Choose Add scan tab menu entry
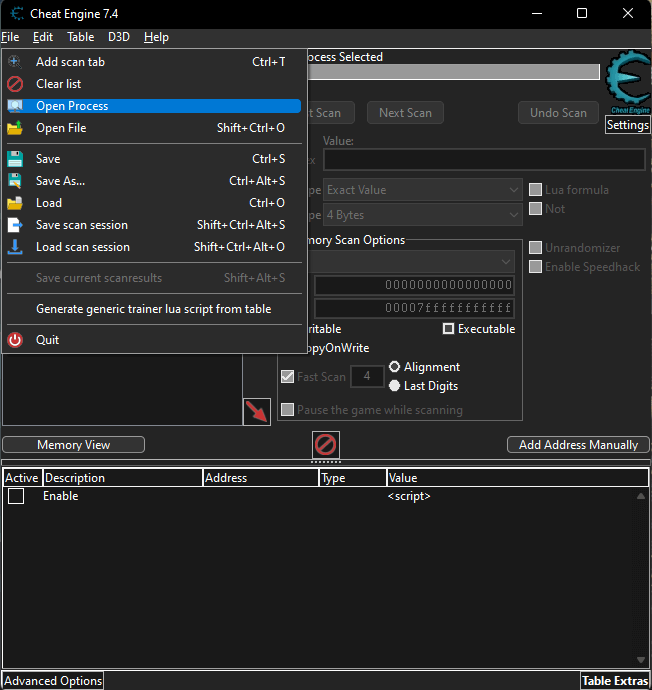This screenshot has height=690, width=652. coord(154,62)
